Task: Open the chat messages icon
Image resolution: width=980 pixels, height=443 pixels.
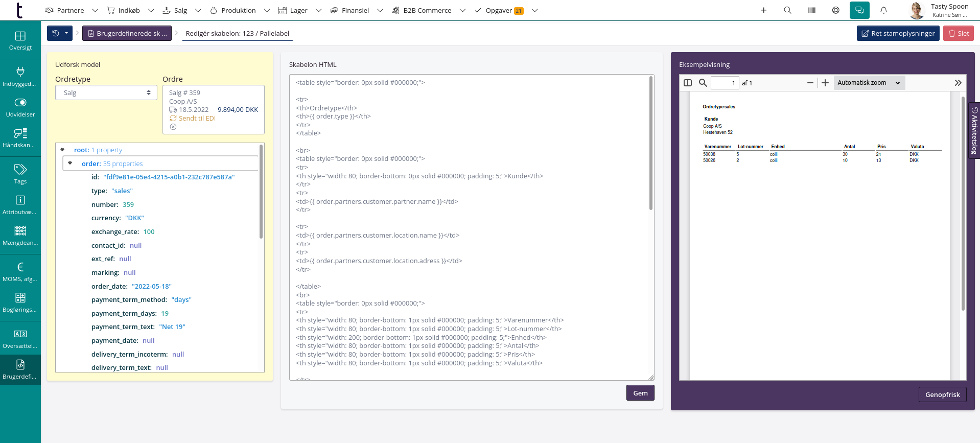Action: (859, 10)
